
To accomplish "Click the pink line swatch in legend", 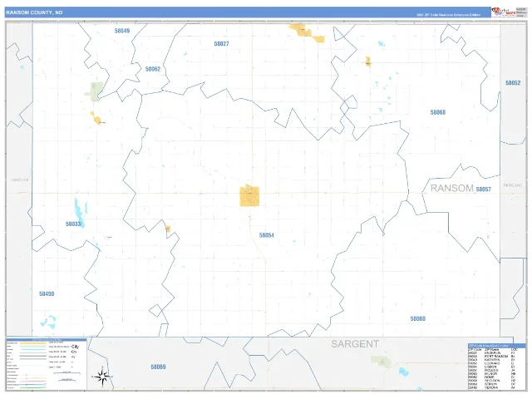I will 33,381.
